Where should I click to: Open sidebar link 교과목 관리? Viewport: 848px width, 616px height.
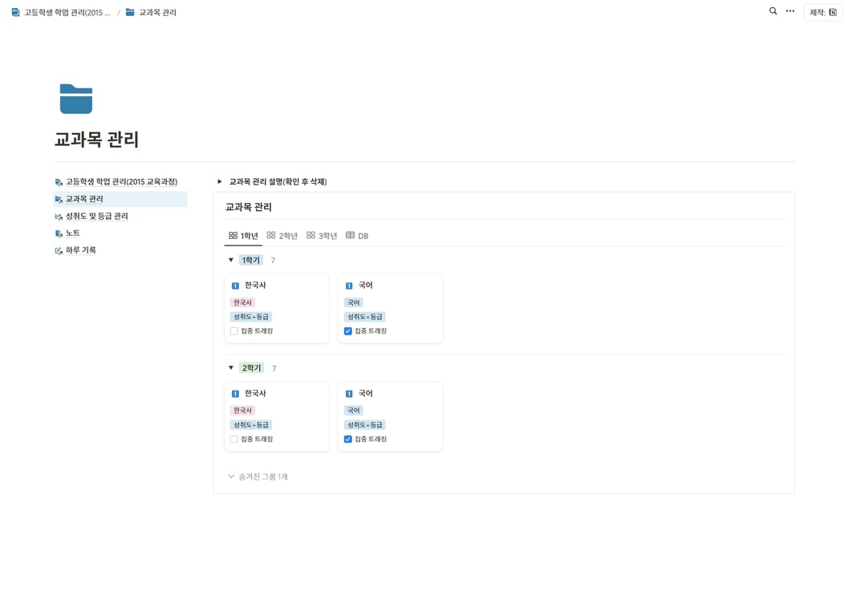tap(84, 199)
